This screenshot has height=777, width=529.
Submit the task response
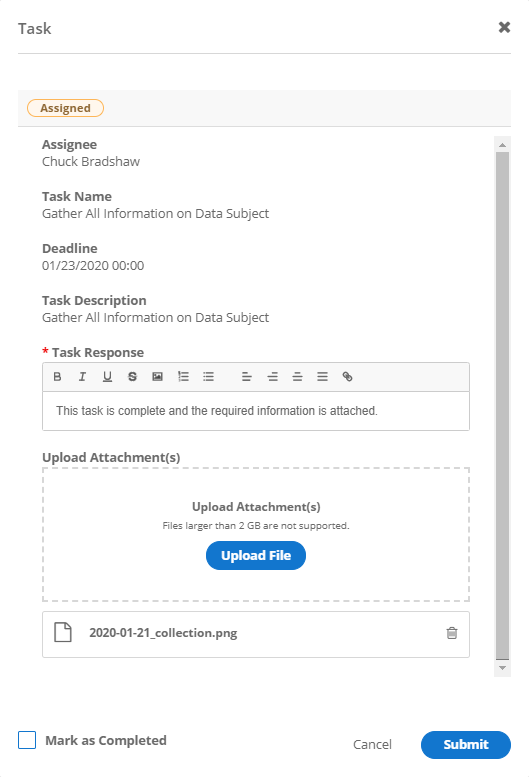(466, 744)
